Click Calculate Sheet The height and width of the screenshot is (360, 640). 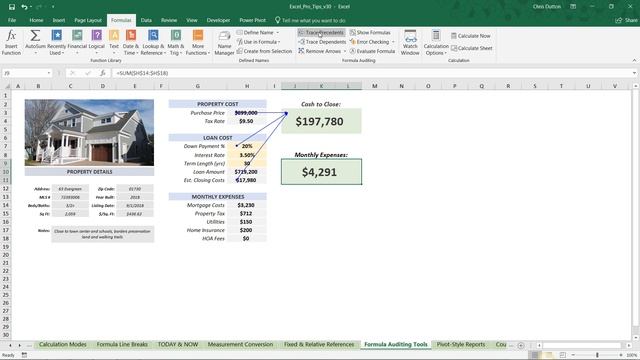pos(471,48)
